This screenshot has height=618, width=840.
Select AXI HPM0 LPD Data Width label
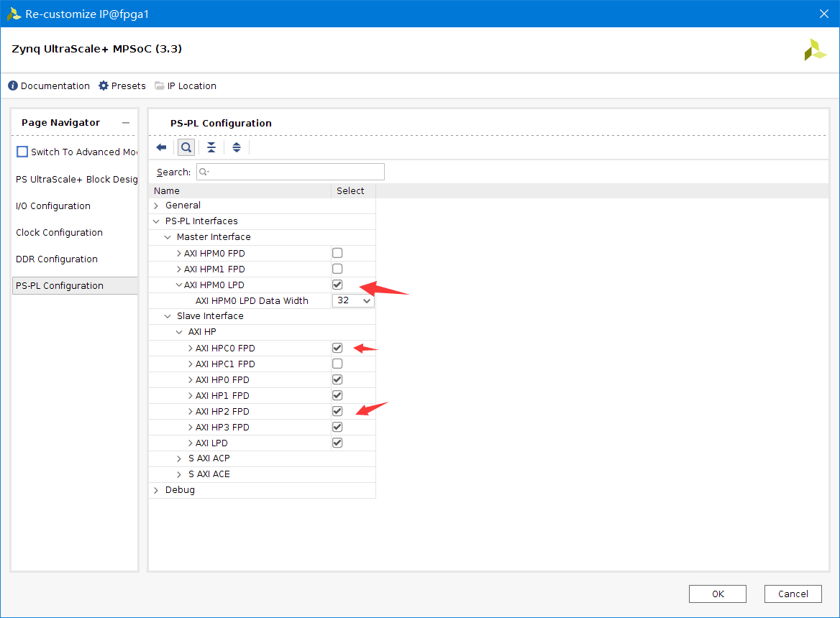[252, 300]
